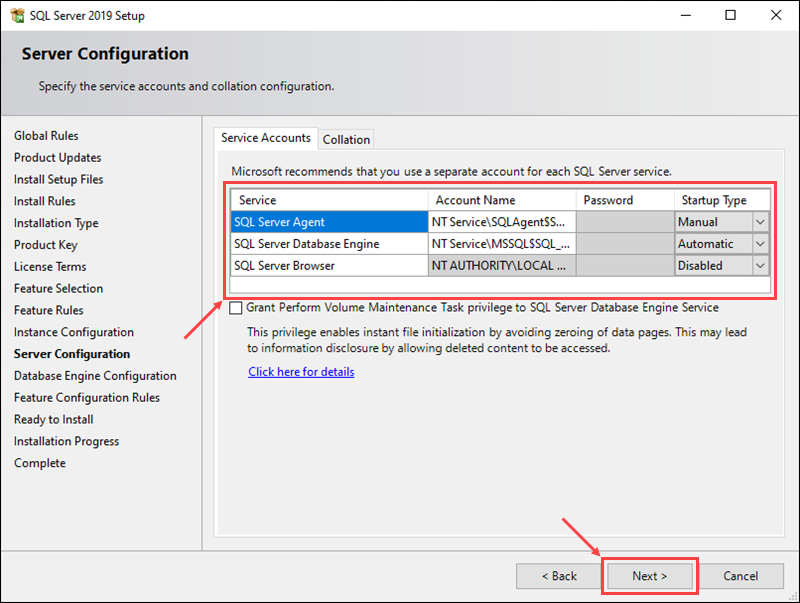Open the Feature Selection step
The image size is (800, 603).
click(x=58, y=288)
